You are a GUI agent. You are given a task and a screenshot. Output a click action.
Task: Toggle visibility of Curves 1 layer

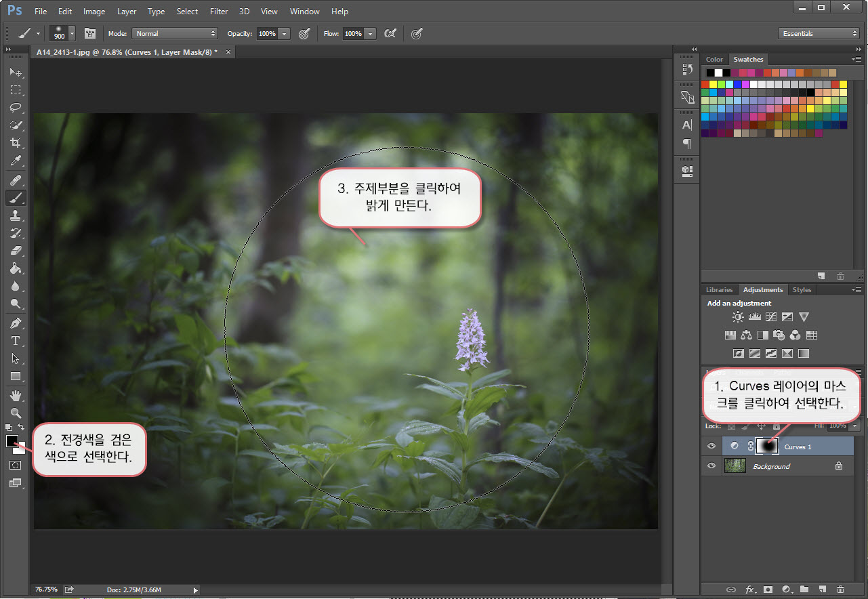click(x=711, y=447)
